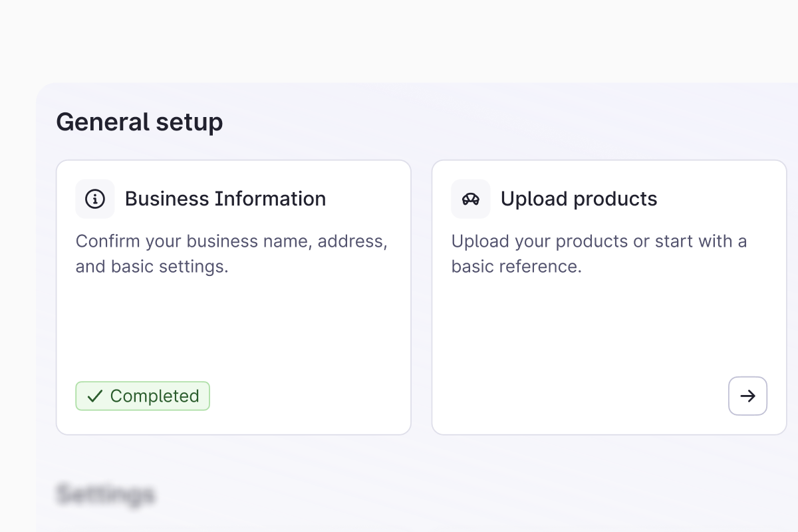Open the Business Information card title
Image resolution: width=798 pixels, height=532 pixels.
click(x=225, y=199)
